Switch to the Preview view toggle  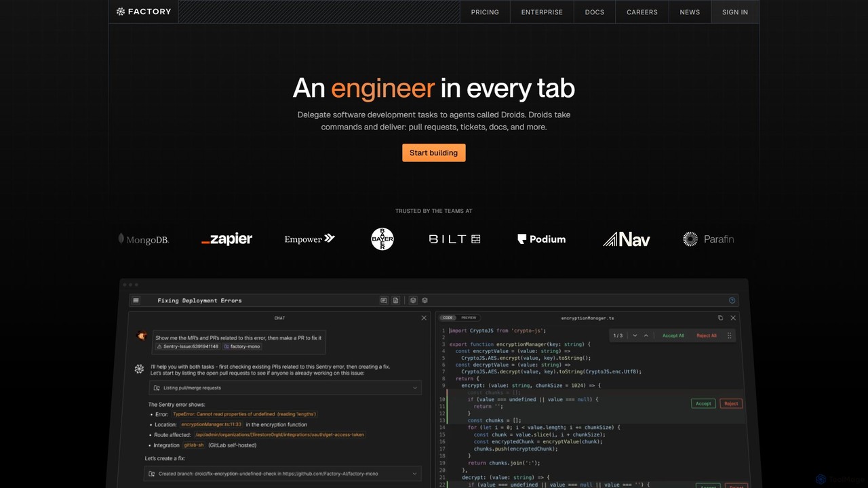point(469,318)
